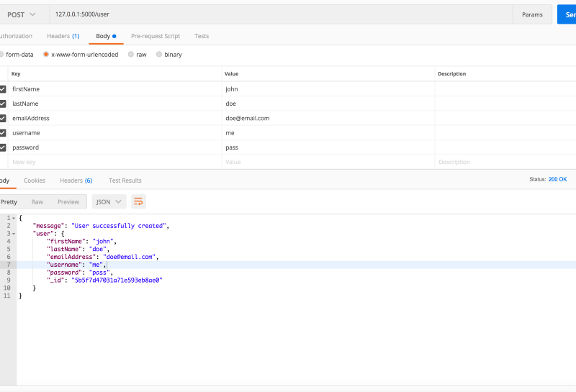Click the "User successfully created" message line
576x392 pixels.
point(101,226)
